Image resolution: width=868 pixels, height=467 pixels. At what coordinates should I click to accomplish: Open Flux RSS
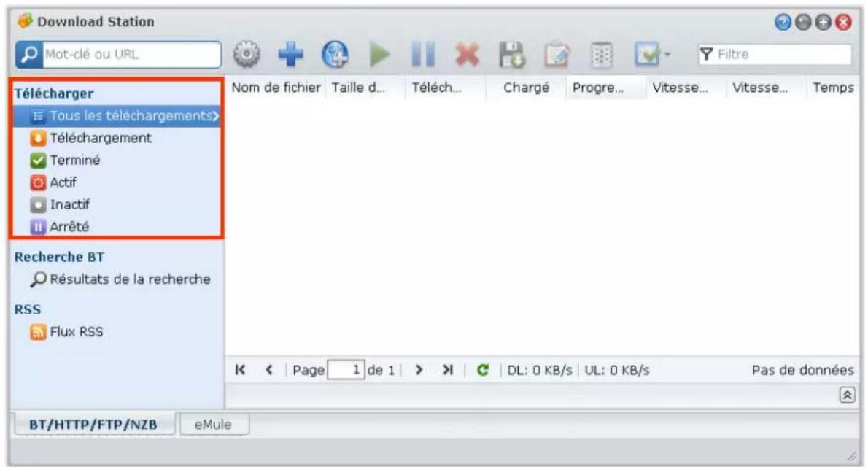point(66,332)
